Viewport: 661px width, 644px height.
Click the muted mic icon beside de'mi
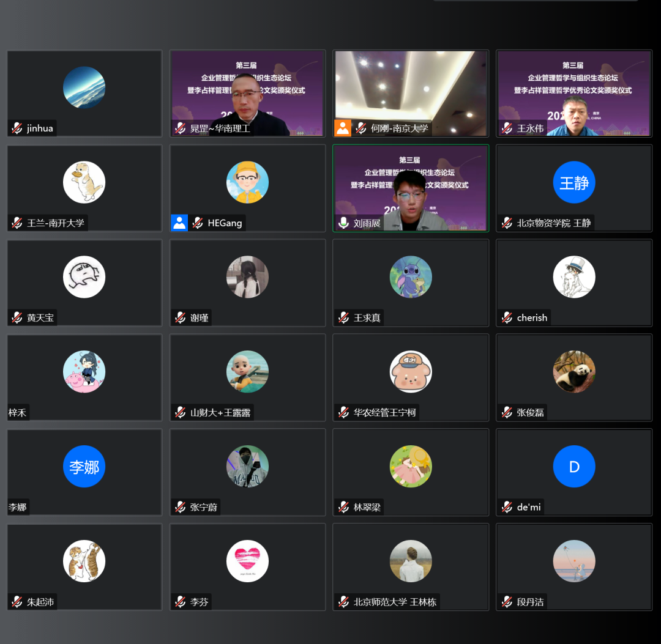click(x=507, y=507)
